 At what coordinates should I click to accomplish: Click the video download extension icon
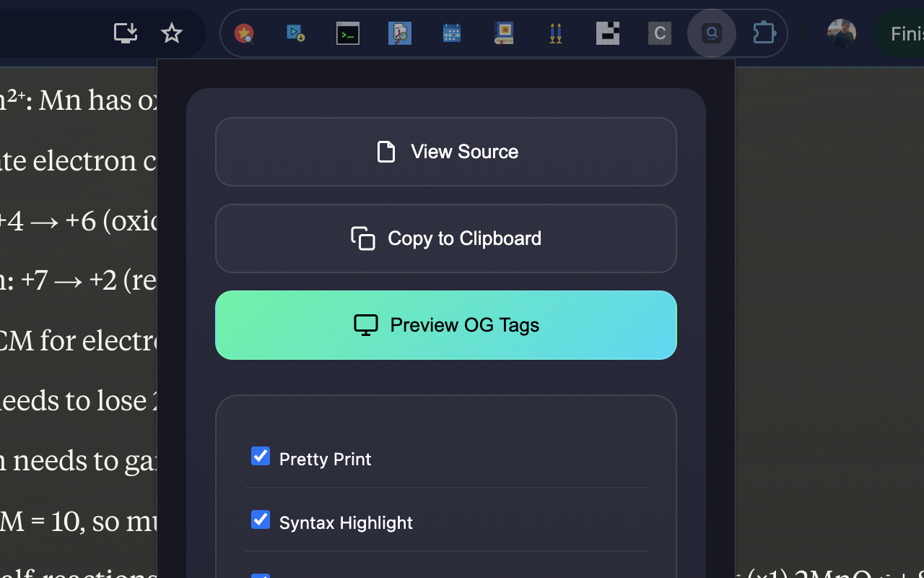[295, 33]
